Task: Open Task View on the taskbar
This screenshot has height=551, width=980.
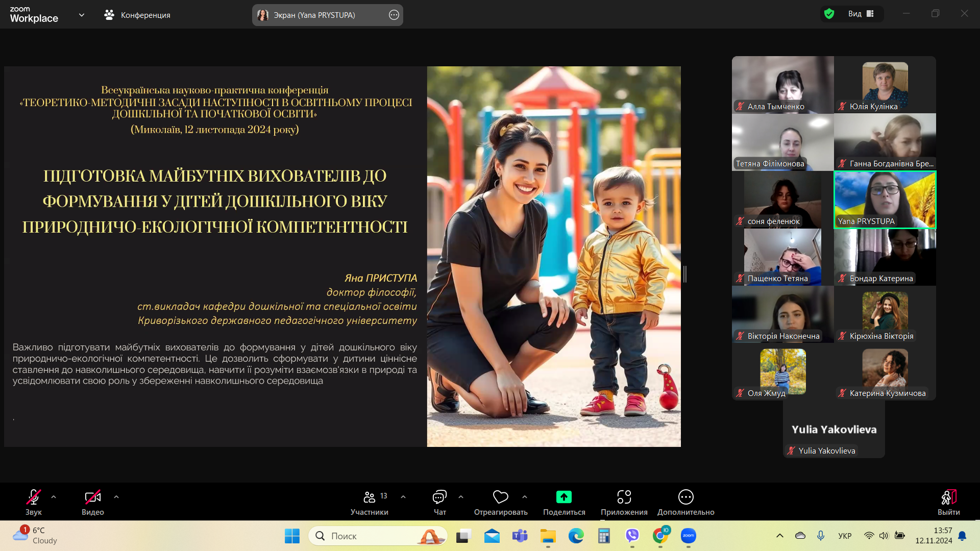Action: click(x=463, y=536)
